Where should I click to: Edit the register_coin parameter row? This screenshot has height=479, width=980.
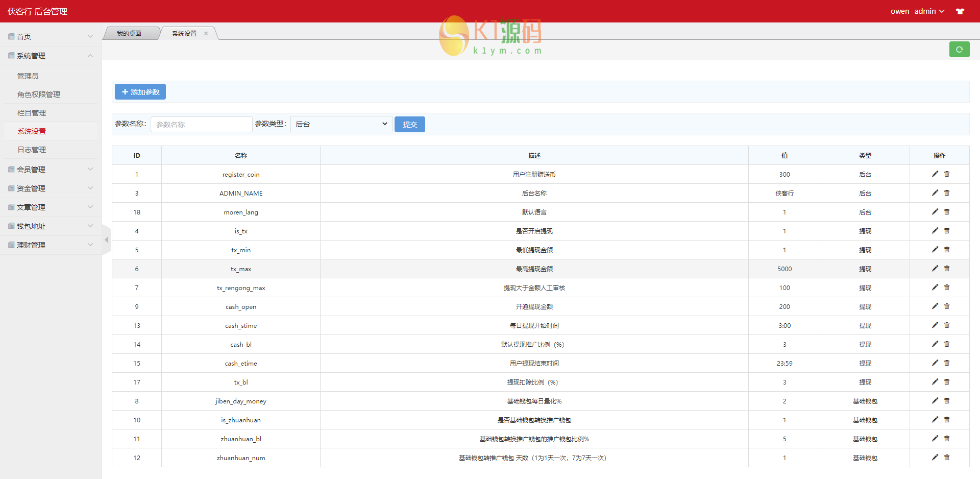coord(935,174)
